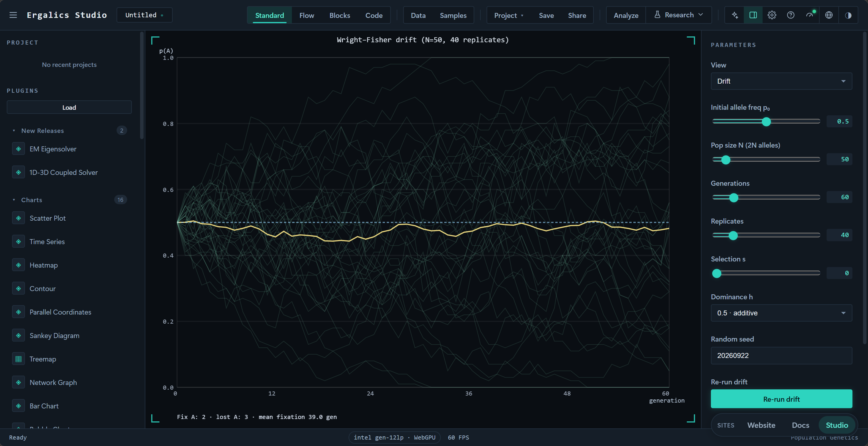Click the Time Series chart icon
This screenshot has height=446, width=868.
(18, 242)
